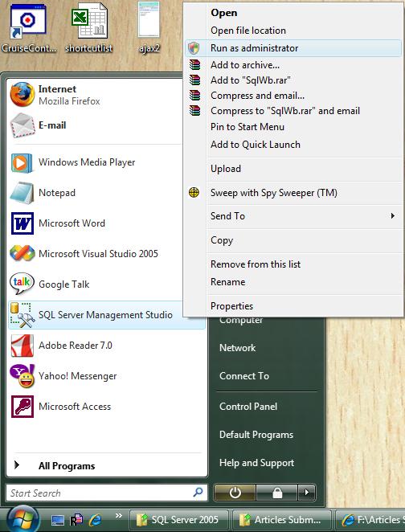Show hidden Quick Launch icons chevron
Image resolution: width=405 pixels, height=532 pixels.
(118, 516)
